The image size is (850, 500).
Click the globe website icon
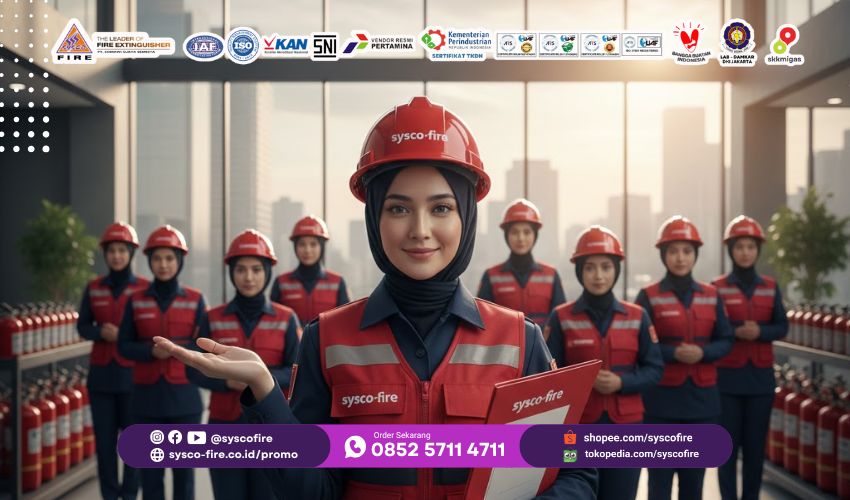coord(157,454)
